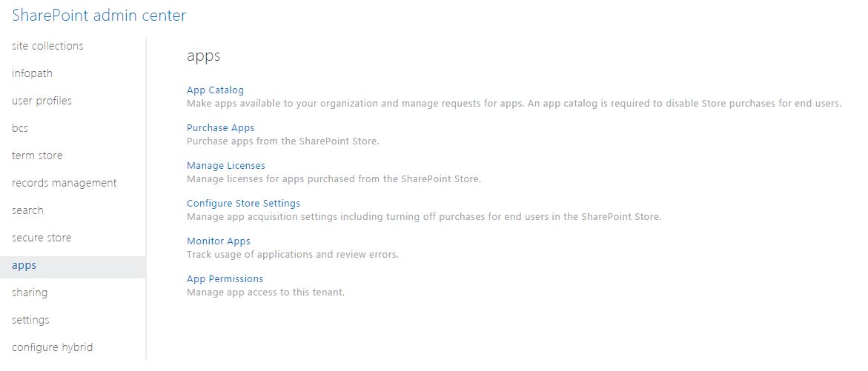Viewport: 868px width, 371px height.
Task: Navigate to records management
Action: [x=64, y=183]
